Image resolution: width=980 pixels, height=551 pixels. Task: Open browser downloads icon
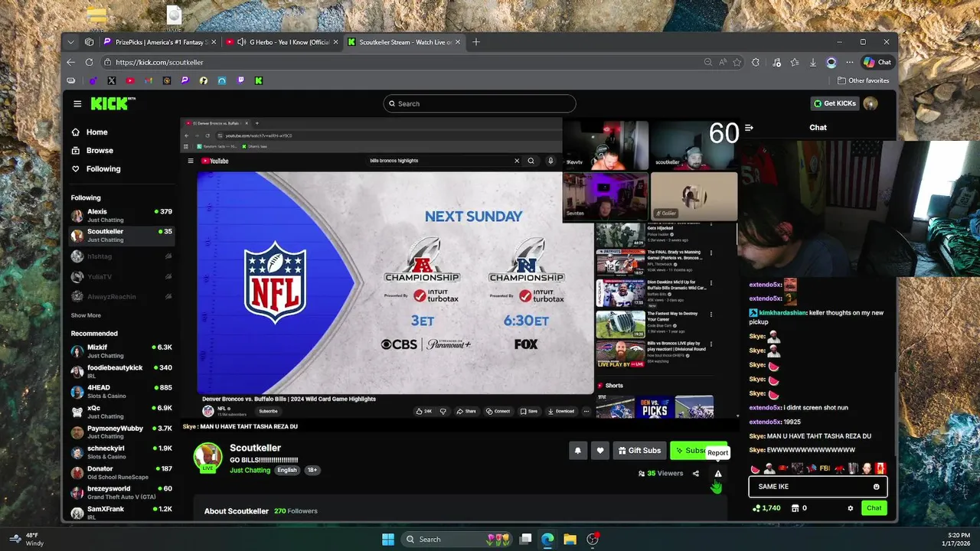813,62
